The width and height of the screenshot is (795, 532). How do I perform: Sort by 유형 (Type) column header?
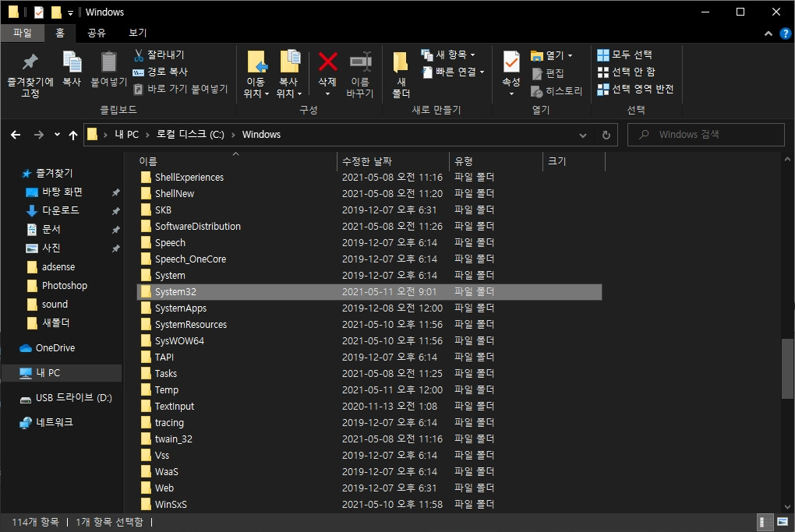tap(496, 161)
